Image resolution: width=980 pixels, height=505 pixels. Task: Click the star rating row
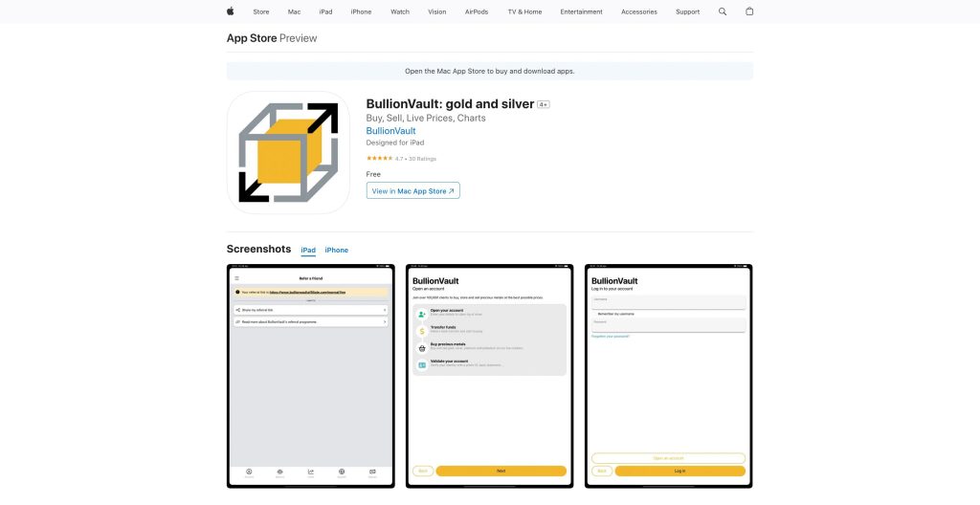(x=401, y=158)
